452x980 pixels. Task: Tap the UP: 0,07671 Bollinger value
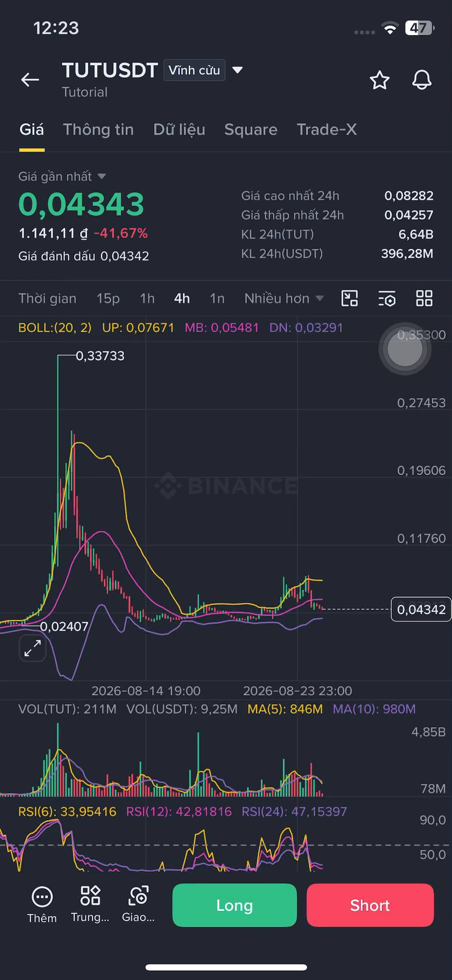click(x=138, y=328)
